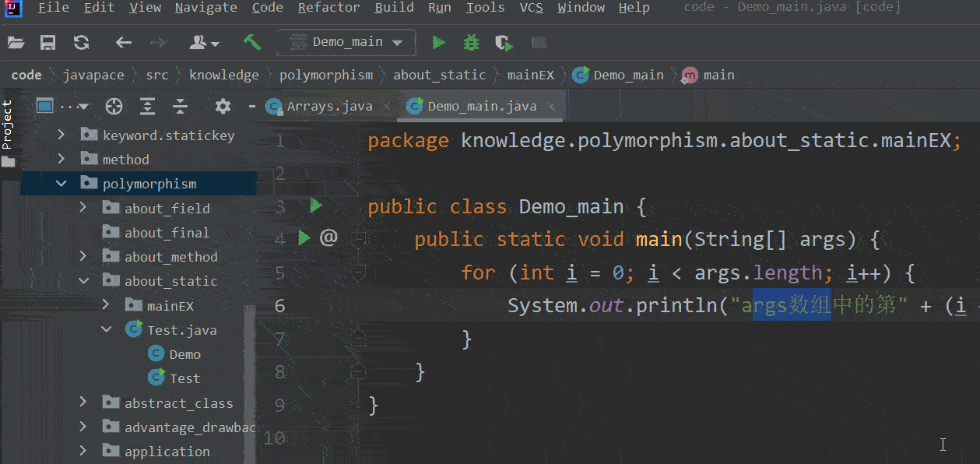Expand the method folder

click(x=61, y=160)
